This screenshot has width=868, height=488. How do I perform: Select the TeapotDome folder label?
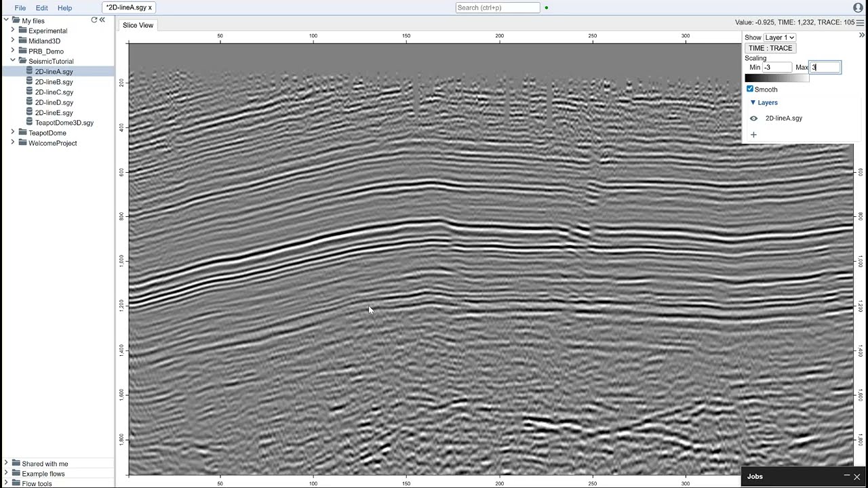pyautogui.click(x=47, y=133)
